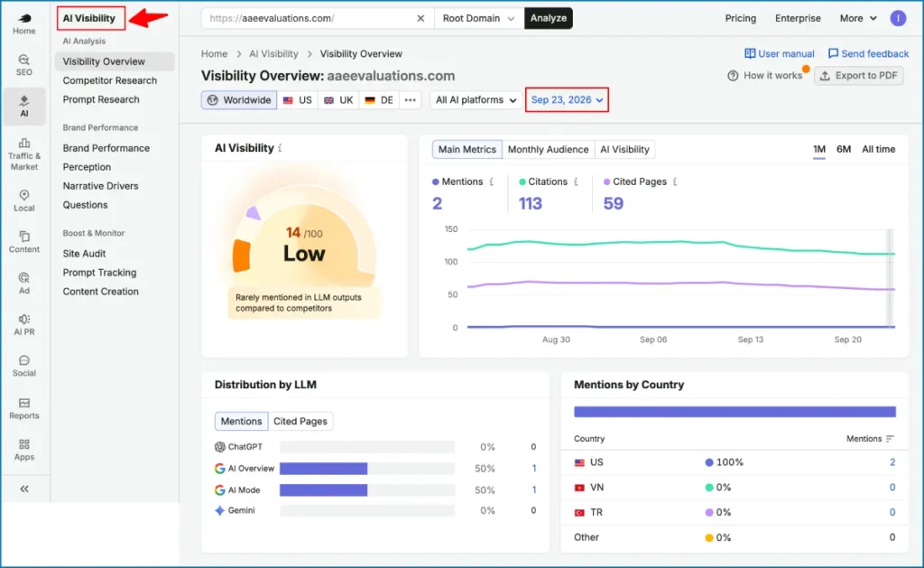Switch to the Main Metrics tab
924x568 pixels.
tap(467, 149)
